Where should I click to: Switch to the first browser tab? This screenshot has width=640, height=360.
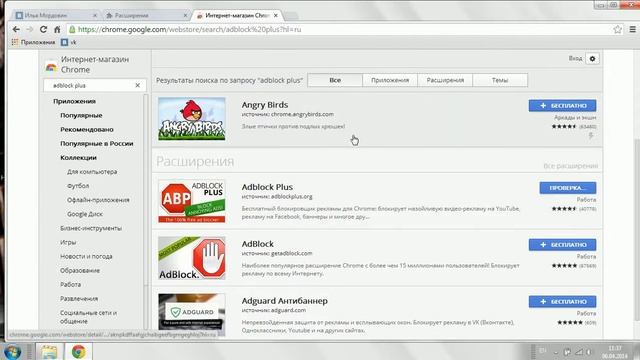[55, 16]
